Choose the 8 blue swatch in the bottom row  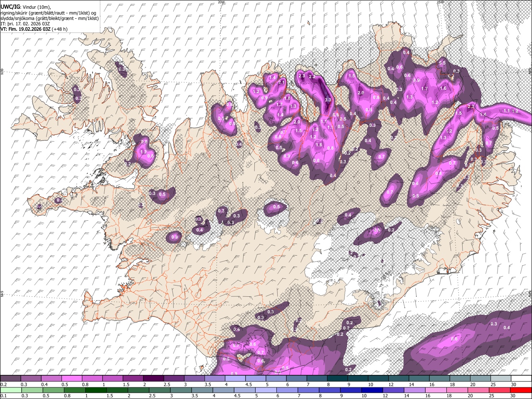pos(330,390)
